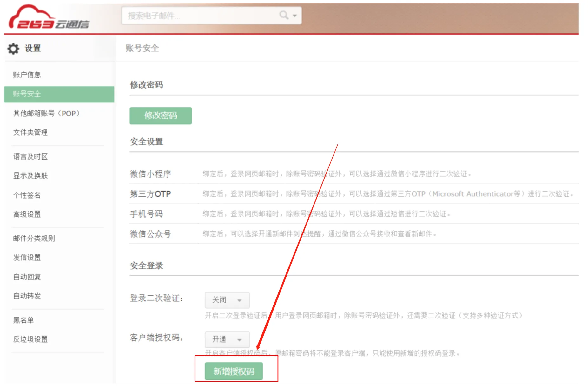Image resolution: width=588 pixels, height=387 pixels.
Task: Click the 修改密码 button
Action: coord(161,115)
